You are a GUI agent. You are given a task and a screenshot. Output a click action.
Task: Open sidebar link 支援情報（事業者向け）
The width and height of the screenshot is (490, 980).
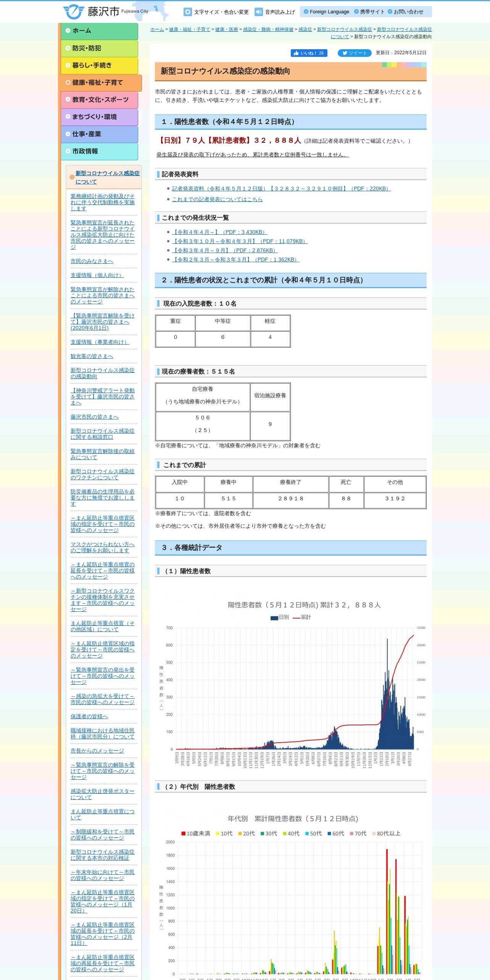[x=100, y=342]
